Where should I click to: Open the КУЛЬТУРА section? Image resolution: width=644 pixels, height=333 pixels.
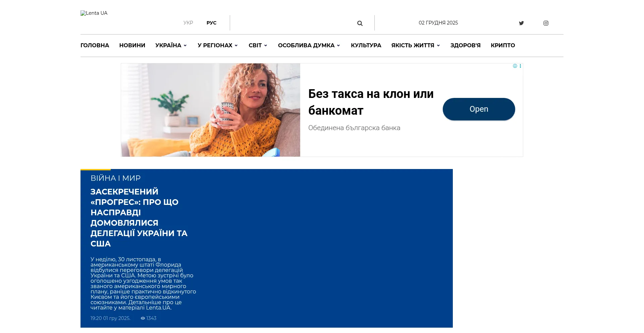coord(366,45)
